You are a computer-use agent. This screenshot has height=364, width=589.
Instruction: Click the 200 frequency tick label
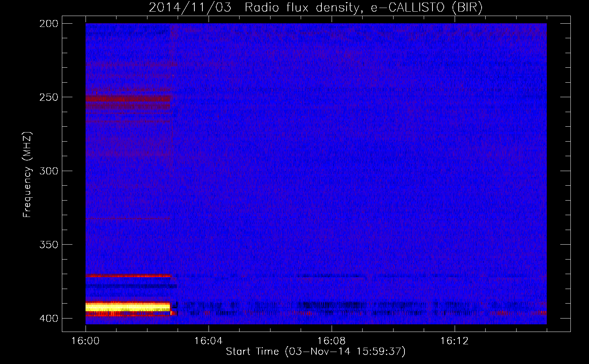coord(49,24)
